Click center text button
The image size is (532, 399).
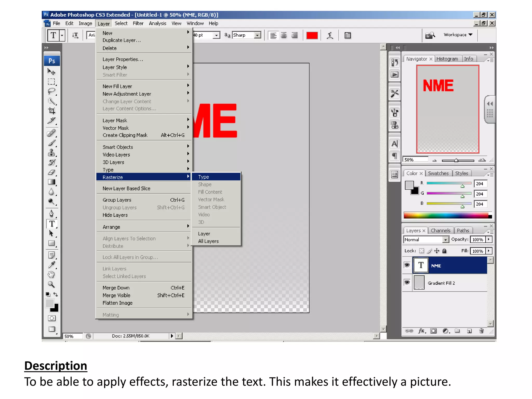(284, 35)
